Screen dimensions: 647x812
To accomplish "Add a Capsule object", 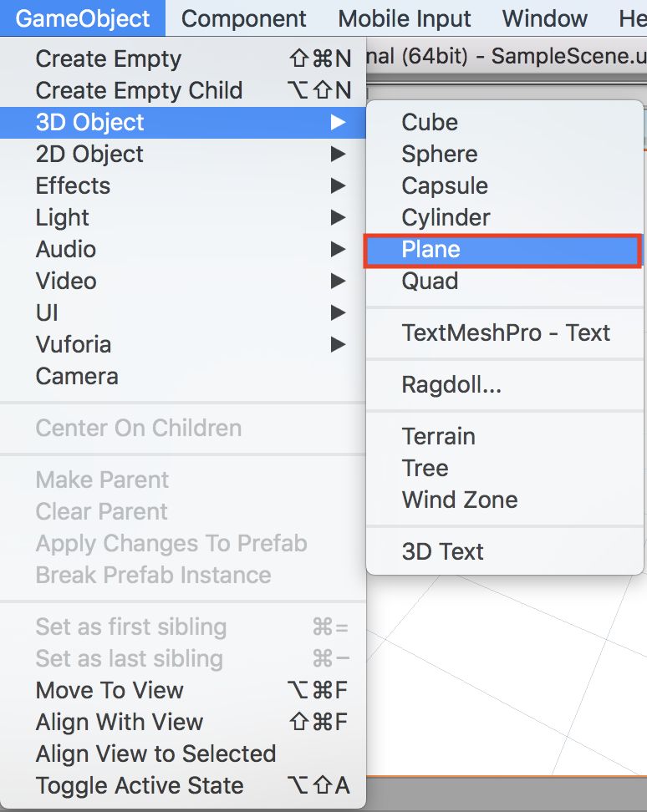I will 445,186.
